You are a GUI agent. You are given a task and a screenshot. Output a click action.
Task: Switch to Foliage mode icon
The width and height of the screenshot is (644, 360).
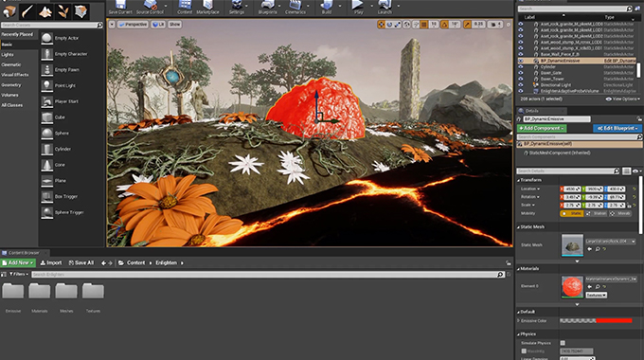(63, 11)
